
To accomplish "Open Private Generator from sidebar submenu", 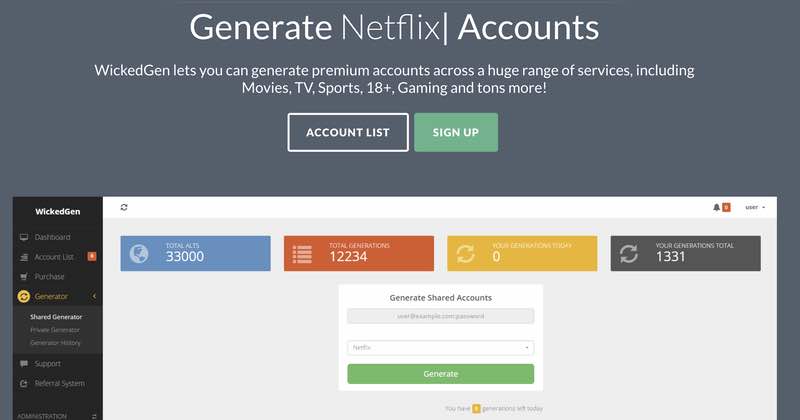I will coord(55,330).
